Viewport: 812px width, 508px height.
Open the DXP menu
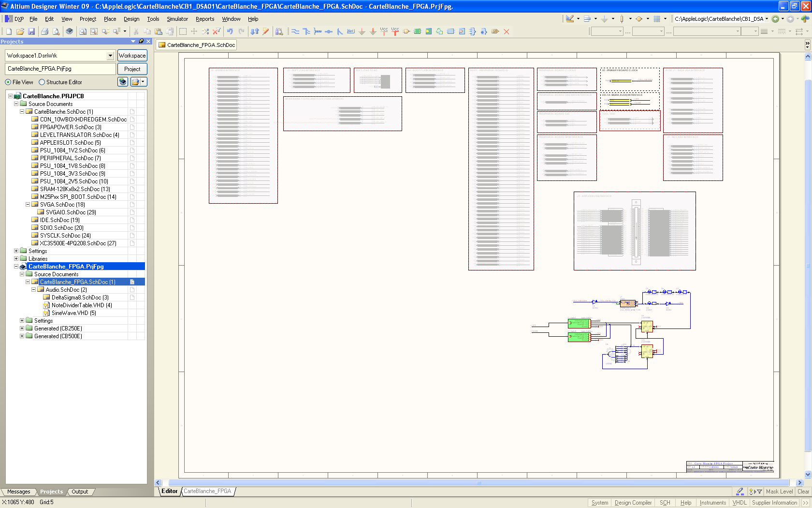pos(14,19)
